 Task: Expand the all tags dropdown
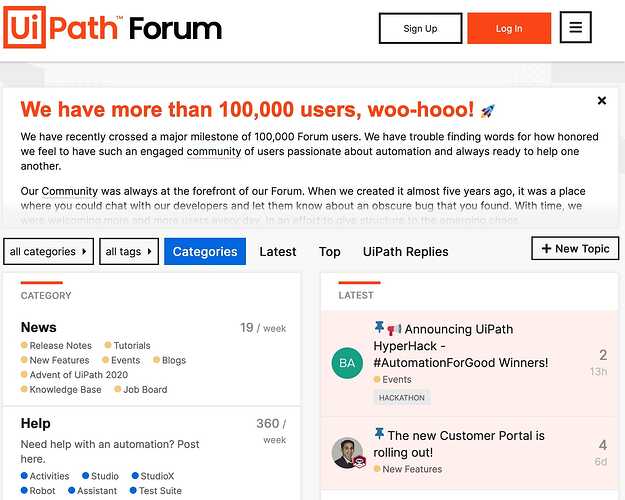click(129, 252)
